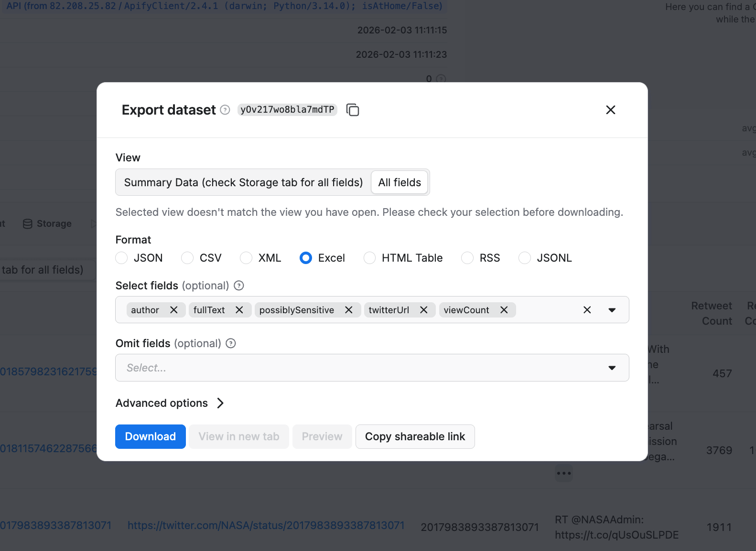The image size is (756, 551).
Task: Click Copy shareable link
Action: 415,436
